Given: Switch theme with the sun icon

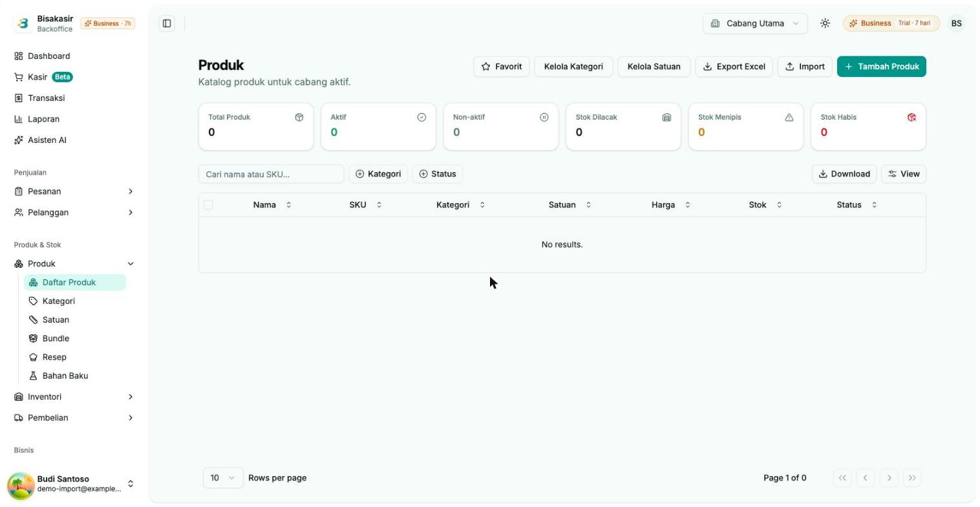Looking at the screenshot, I should [x=825, y=23].
